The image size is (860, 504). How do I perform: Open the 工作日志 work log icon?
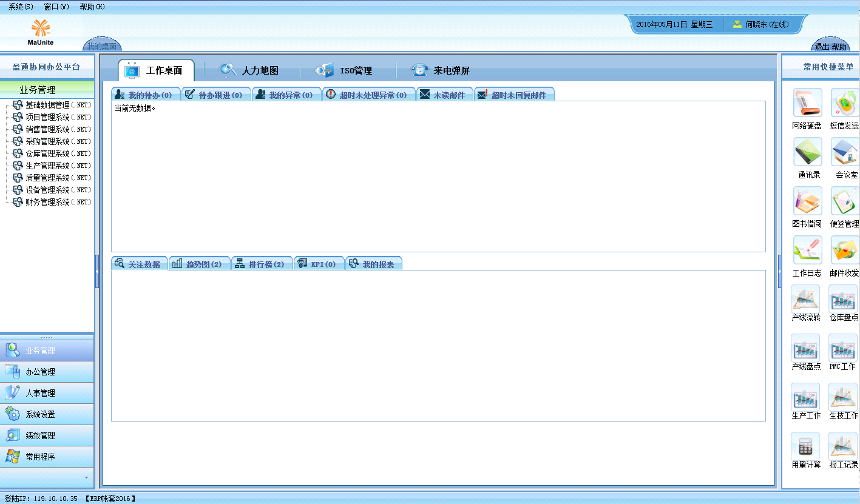(x=808, y=250)
